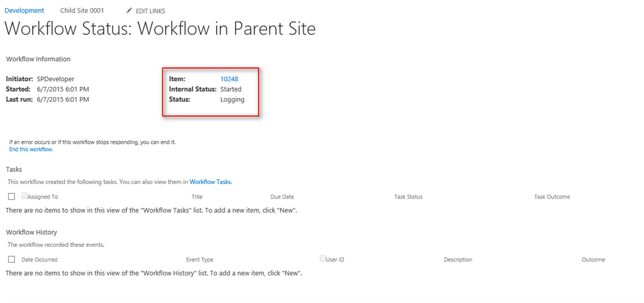Open the Workflow Tasks list link
Viewport: 644px width, 303px height.
click(210, 181)
